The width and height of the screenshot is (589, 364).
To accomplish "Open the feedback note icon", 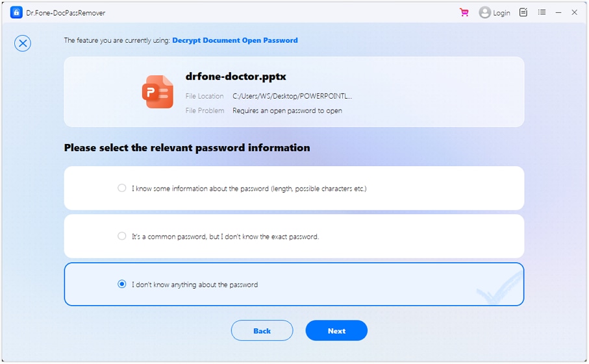I will coord(523,12).
